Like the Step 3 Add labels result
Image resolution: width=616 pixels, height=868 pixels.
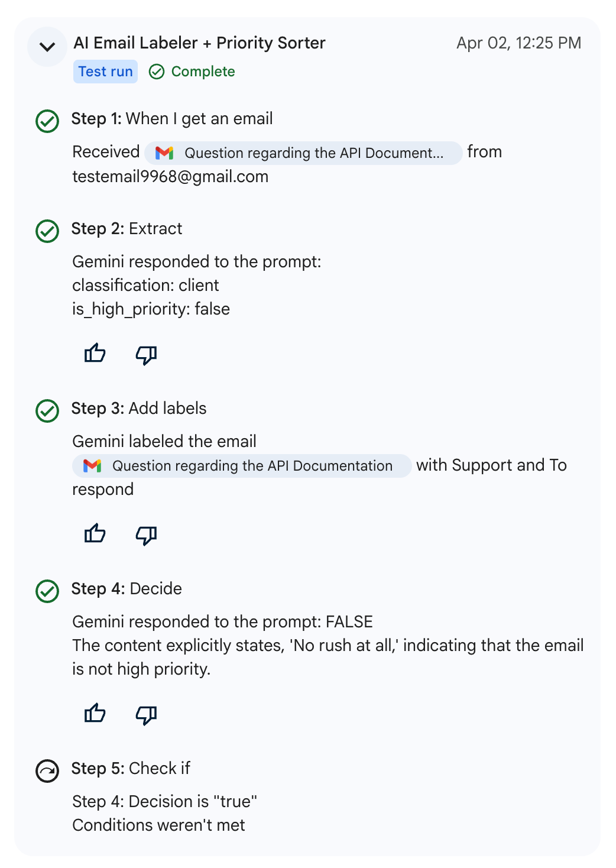pos(95,534)
